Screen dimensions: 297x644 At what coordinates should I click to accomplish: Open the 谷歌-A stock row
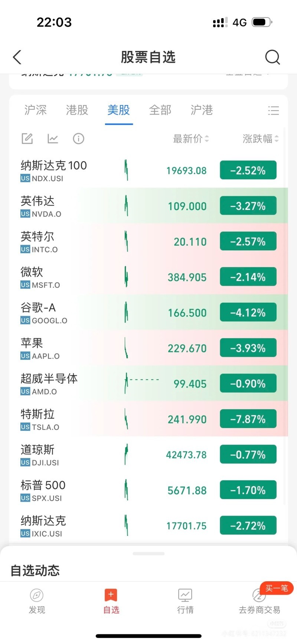[x=74, y=312]
